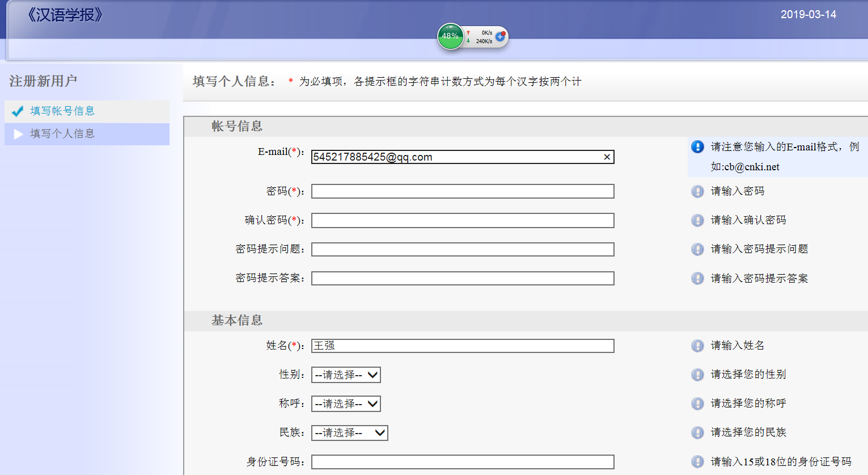The width and height of the screenshot is (868, 475).
Task: Click the blue plus icon on speed widget
Action: click(x=499, y=36)
